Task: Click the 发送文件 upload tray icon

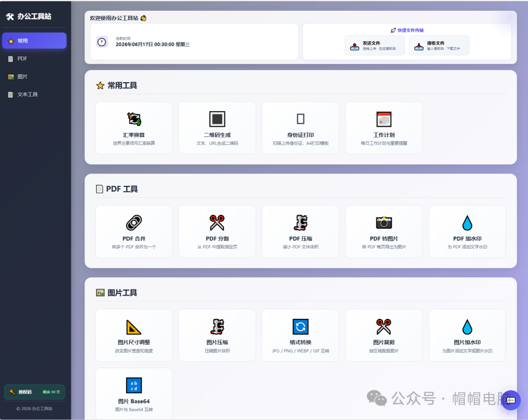Action: [x=354, y=46]
